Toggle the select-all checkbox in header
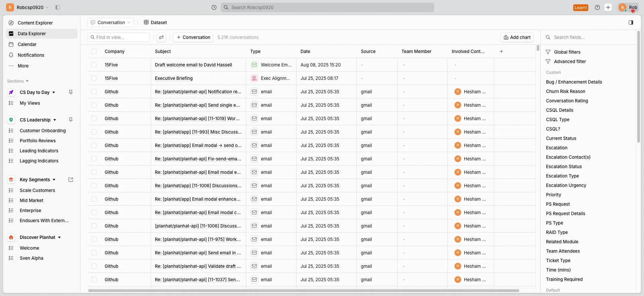Image resolution: width=644 pixels, height=296 pixels. click(x=94, y=51)
